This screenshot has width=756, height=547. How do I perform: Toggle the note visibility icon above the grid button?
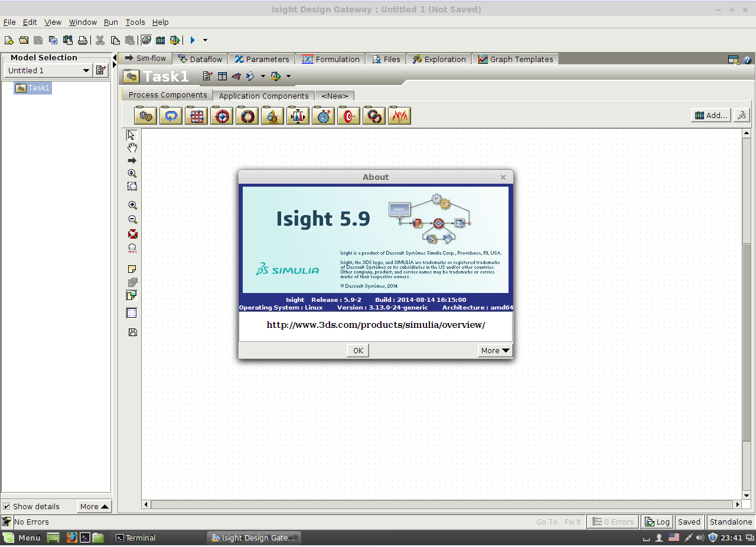click(x=132, y=295)
